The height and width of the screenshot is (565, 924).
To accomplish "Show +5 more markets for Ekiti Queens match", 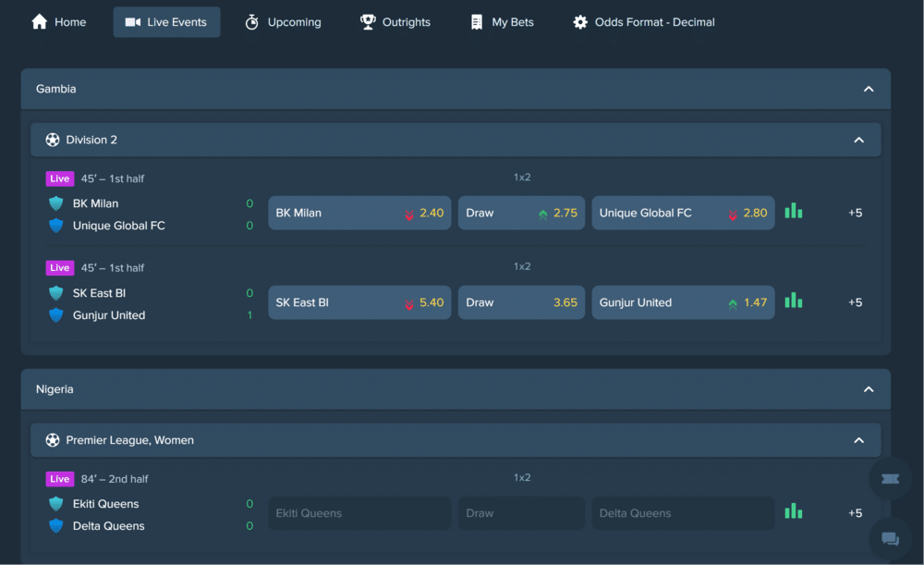I will [x=855, y=513].
